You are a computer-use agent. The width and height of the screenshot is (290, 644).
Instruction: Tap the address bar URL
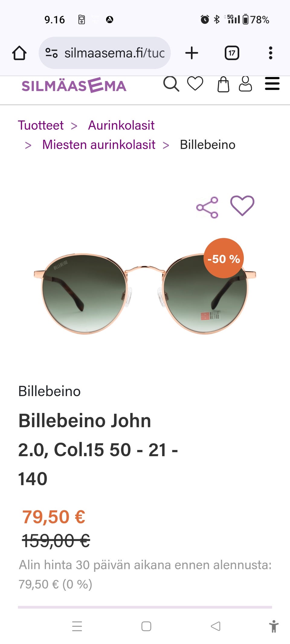(x=114, y=53)
